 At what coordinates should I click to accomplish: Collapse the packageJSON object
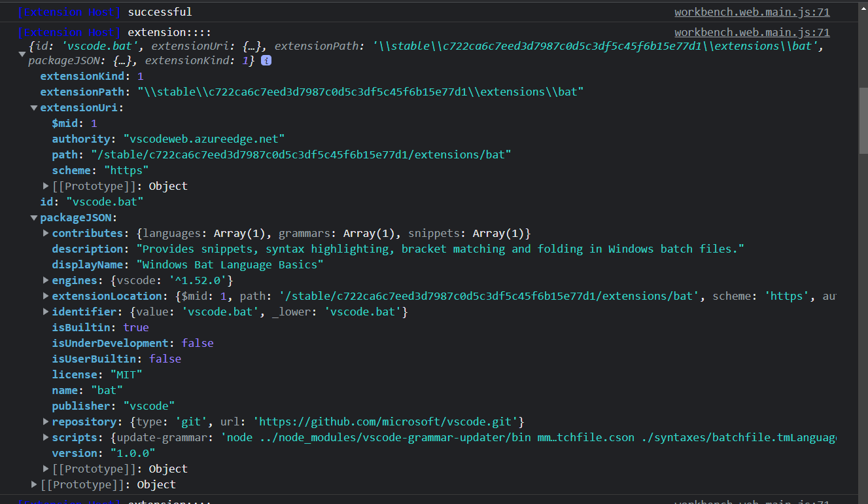coord(33,217)
